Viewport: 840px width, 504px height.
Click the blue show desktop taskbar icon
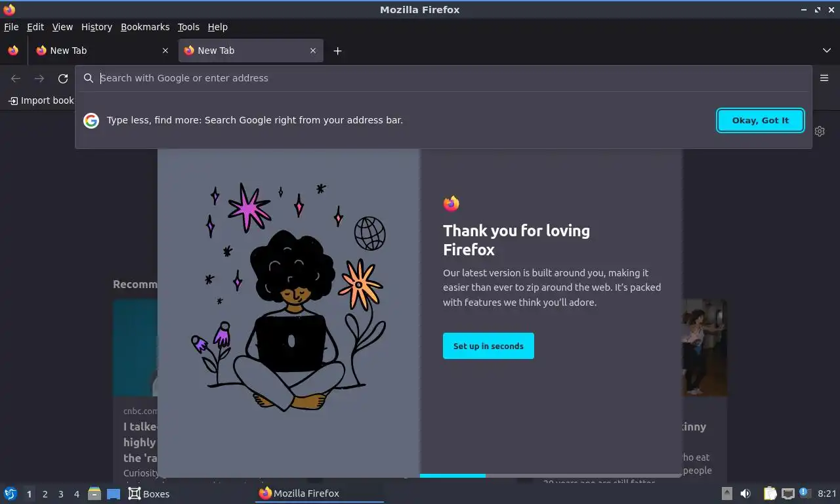click(114, 494)
